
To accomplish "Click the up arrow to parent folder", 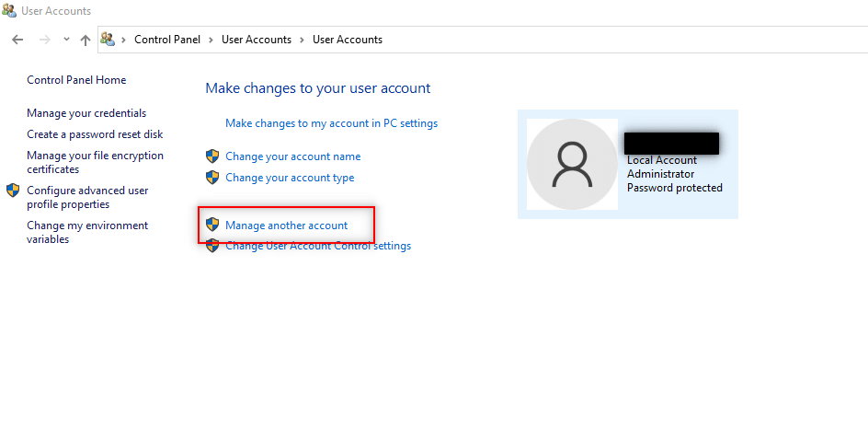I will (86, 40).
